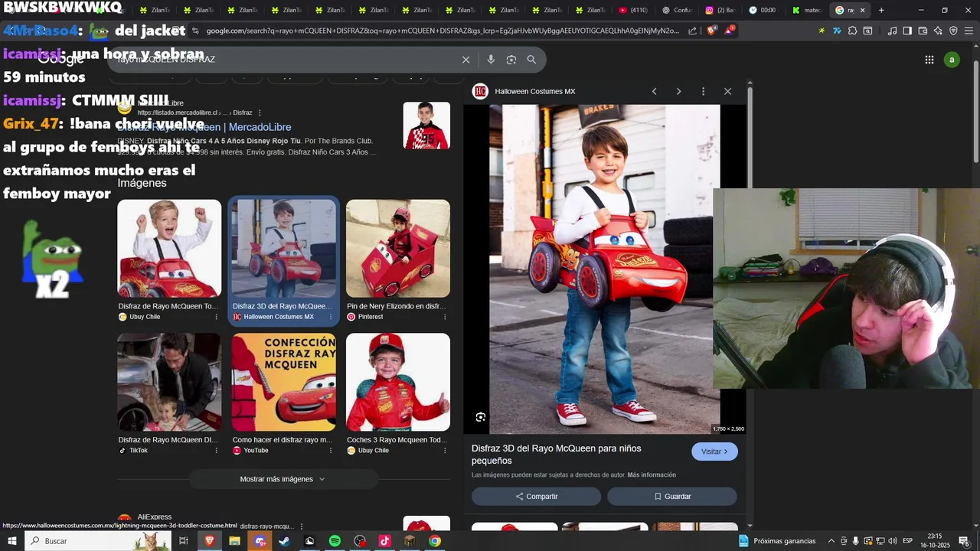This screenshot has height=551, width=980.
Task: Open the 'Más información' copyright link
Action: click(x=652, y=475)
